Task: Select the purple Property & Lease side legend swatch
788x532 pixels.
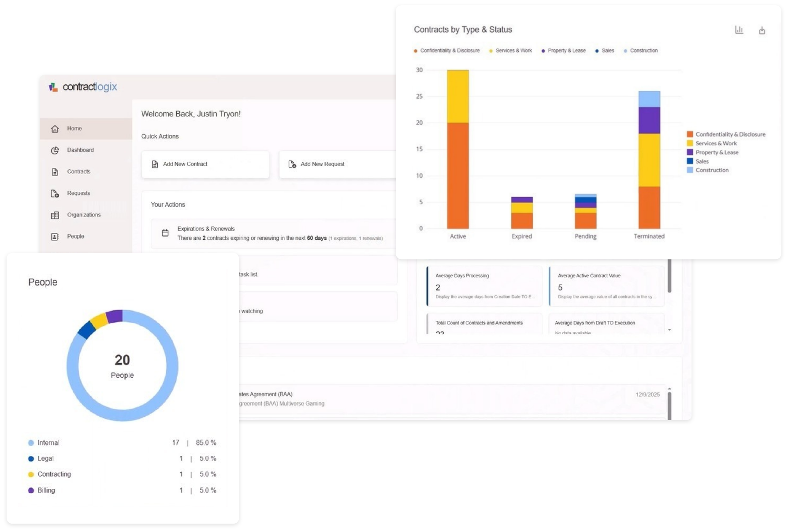Action: (x=690, y=152)
